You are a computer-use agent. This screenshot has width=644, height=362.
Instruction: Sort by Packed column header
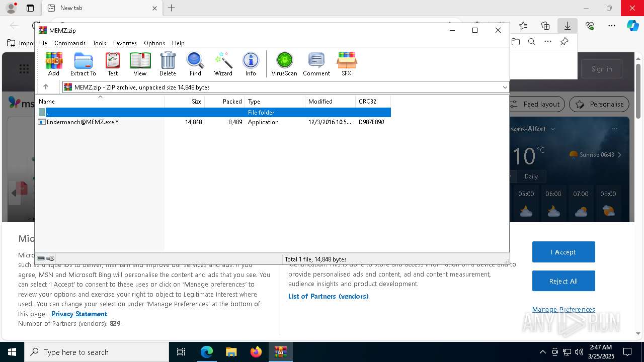[x=225, y=101]
